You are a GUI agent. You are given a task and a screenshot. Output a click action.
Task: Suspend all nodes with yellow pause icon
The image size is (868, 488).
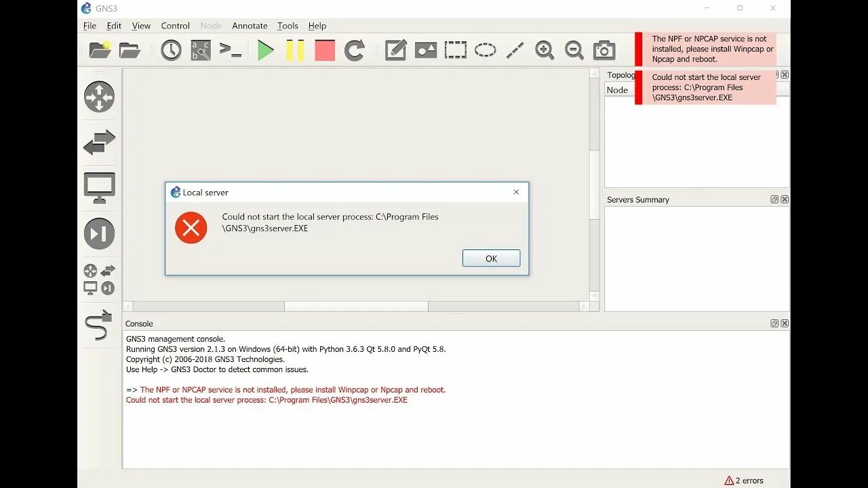[x=295, y=50]
